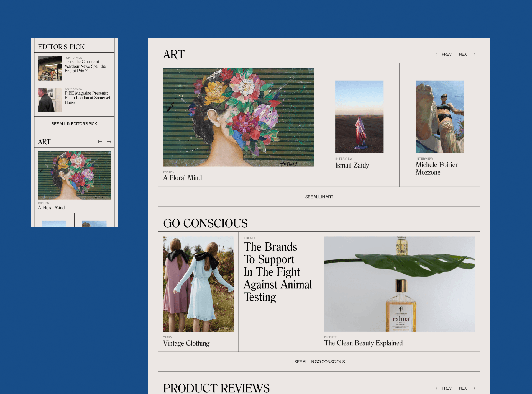Click the Vintage Clothing photo
The width and height of the screenshot is (532, 394).
pyautogui.click(x=198, y=284)
